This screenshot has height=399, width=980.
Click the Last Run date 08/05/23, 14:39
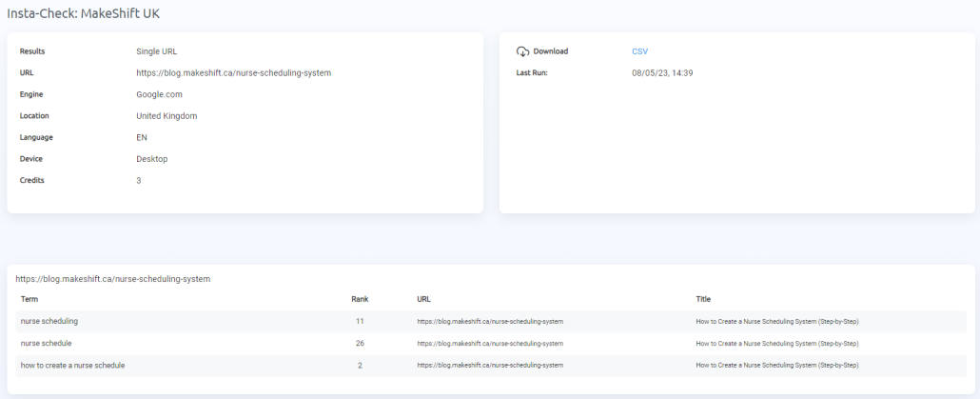click(x=662, y=73)
